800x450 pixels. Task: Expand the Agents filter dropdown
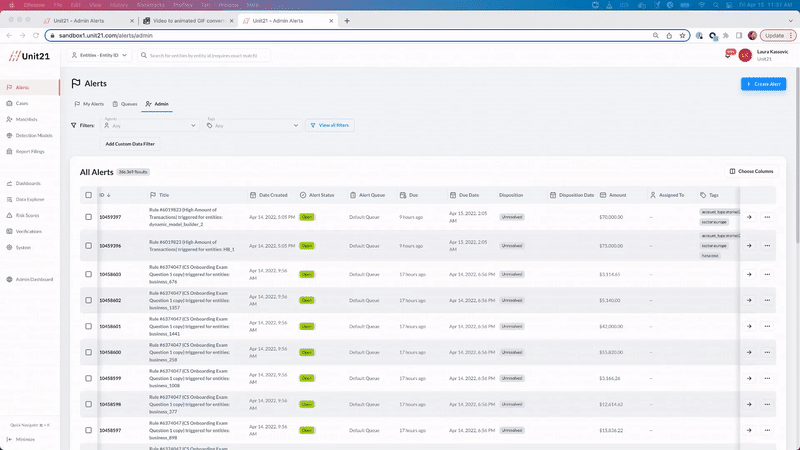[148, 125]
